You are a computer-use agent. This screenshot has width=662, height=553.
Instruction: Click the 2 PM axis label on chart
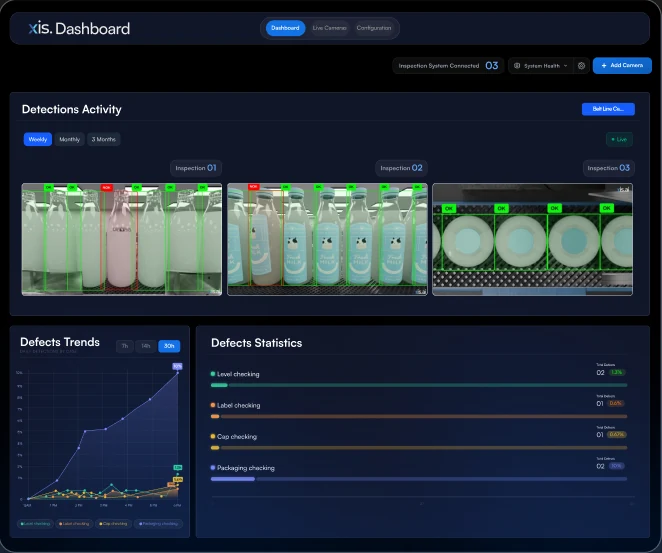point(79,505)
